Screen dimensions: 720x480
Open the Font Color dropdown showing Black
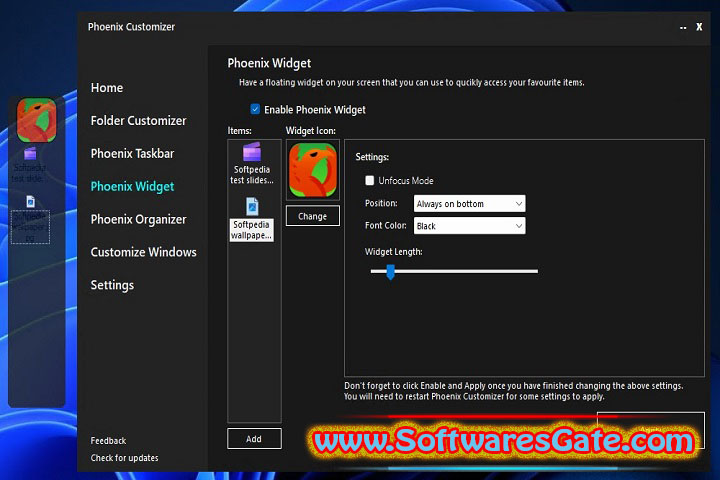tap(469, 226)
